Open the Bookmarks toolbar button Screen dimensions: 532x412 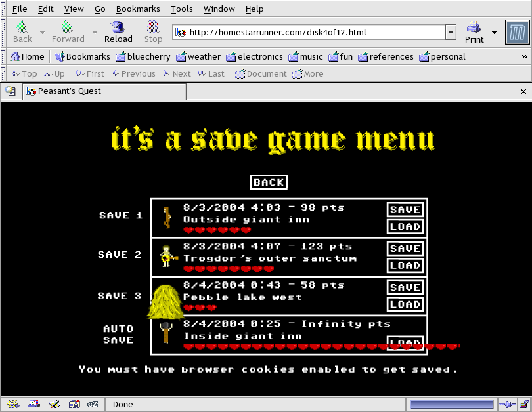click(x=83, y=56)
